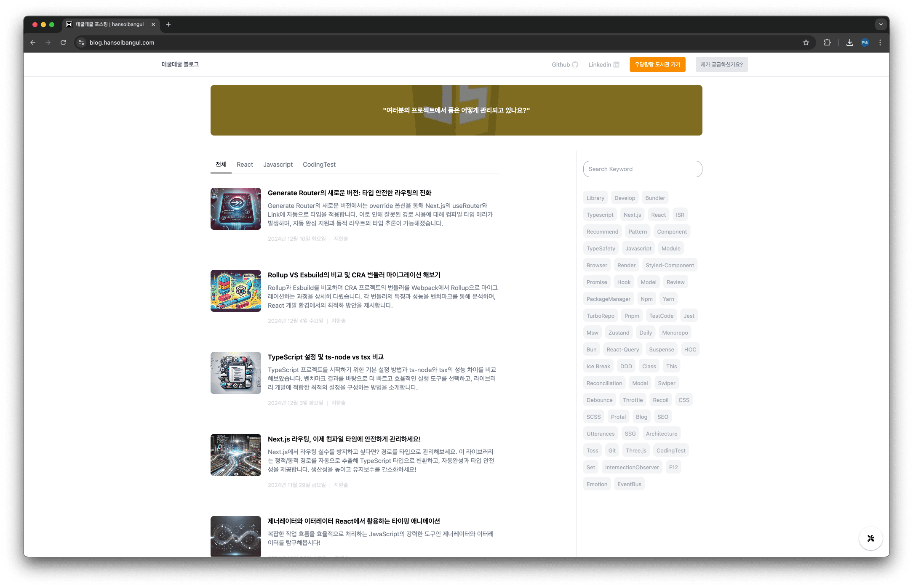The height and width of the screenshot is (588, 913).
Task: Filter by the React-Query tag
Action: [x=623, y=349]
